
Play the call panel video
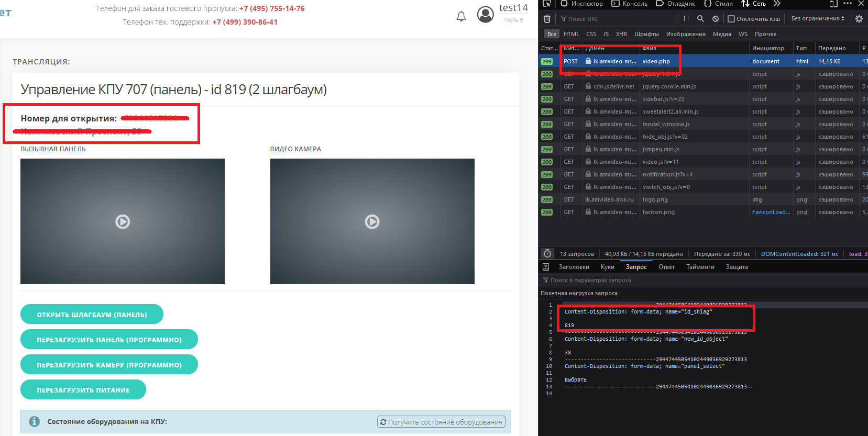click(x=123, y=221)
